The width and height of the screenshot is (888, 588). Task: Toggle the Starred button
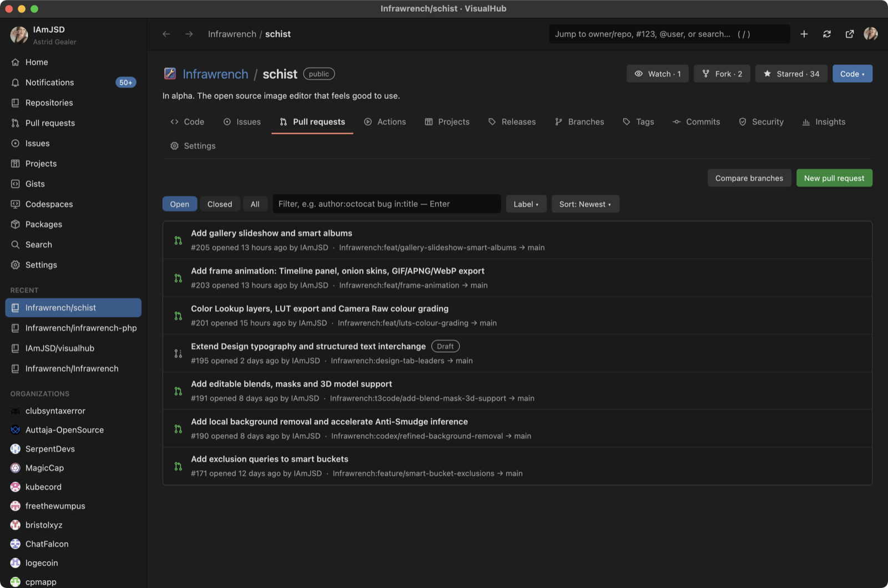coord(791,74)
